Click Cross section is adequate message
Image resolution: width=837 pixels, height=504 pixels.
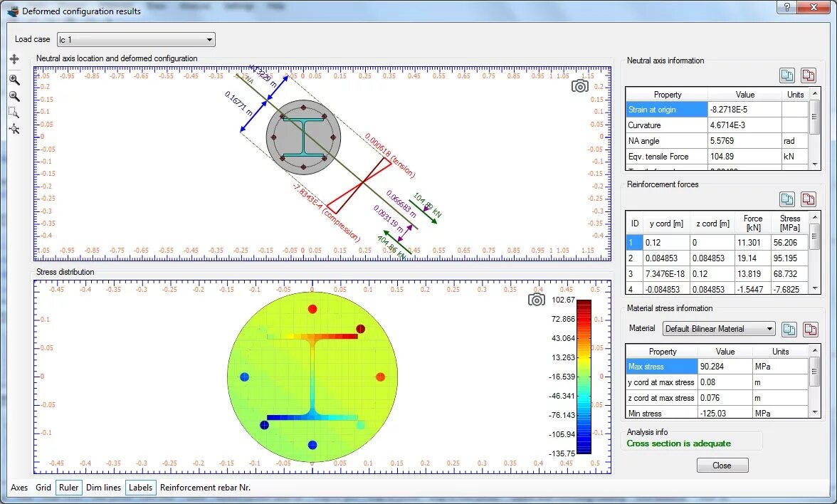[x=678, y=443]
